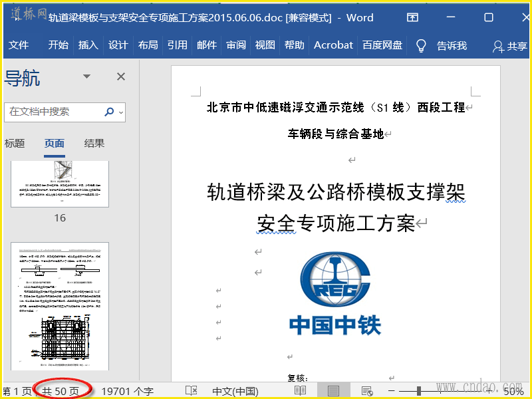Switch to the 标题 navigation tab

point(15,143)
